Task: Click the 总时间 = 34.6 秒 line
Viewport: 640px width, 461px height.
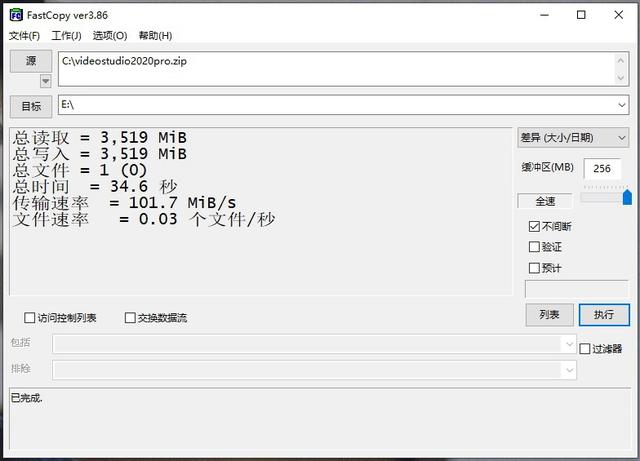Action: click(95, 187)
